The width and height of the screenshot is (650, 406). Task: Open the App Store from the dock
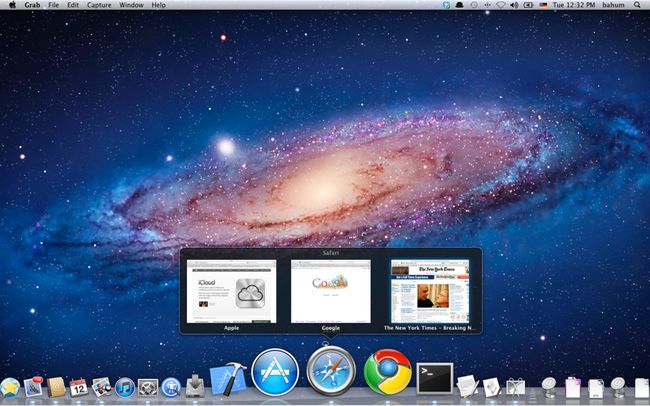point(275,372)
